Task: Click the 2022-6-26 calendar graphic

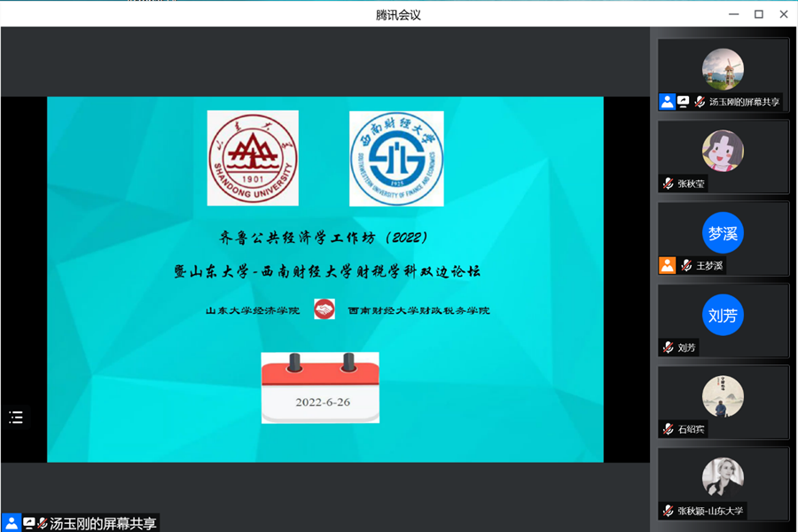Action: [x=320, y=387]
